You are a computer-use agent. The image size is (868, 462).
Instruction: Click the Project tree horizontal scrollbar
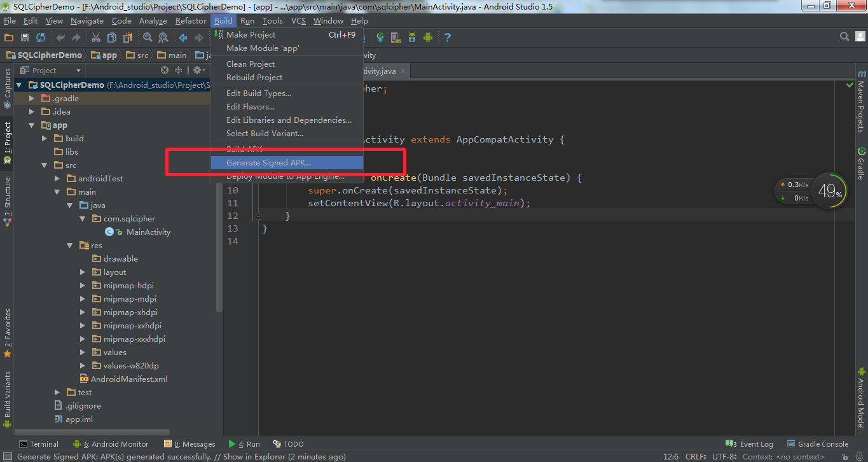(92, 432)
